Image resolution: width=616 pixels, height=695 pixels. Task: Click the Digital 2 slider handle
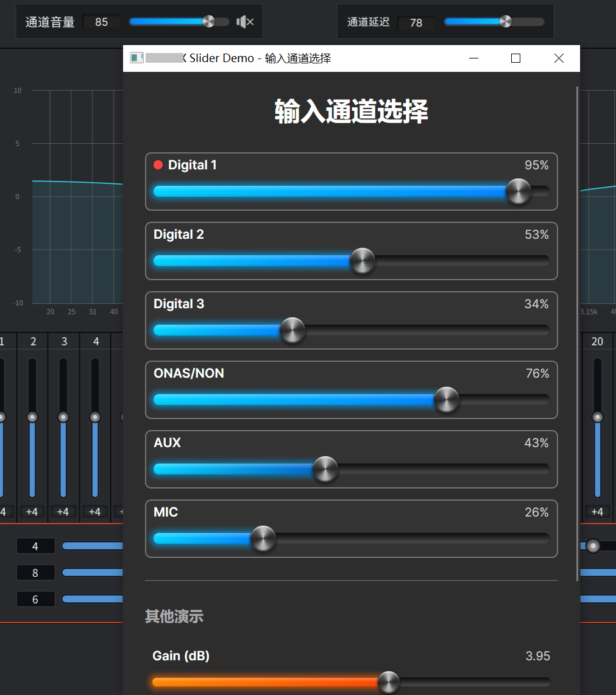click(x=363, y=260)
